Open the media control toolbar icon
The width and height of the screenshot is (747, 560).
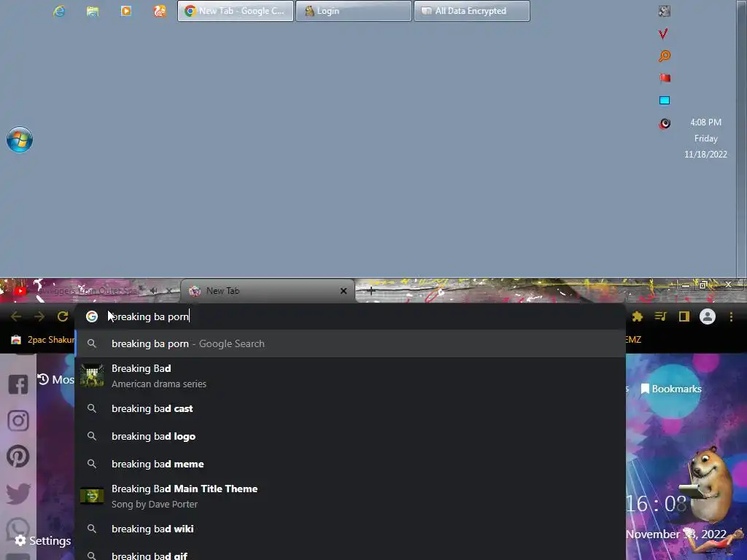point(660,316)
